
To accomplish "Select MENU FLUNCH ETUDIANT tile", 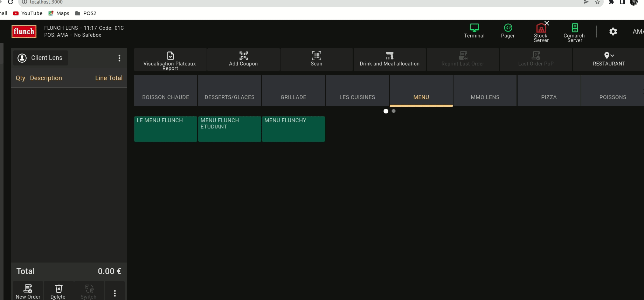I will point(229,129).
